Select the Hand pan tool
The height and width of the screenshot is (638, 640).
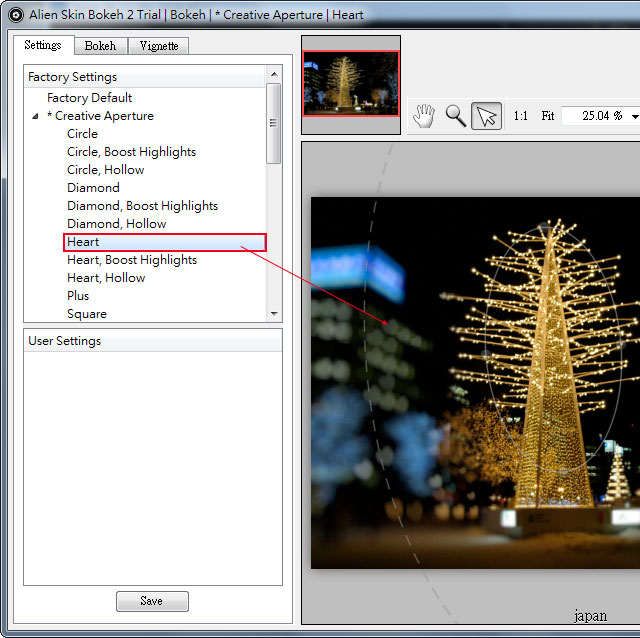pyautogui.click(x=424, y=116)
